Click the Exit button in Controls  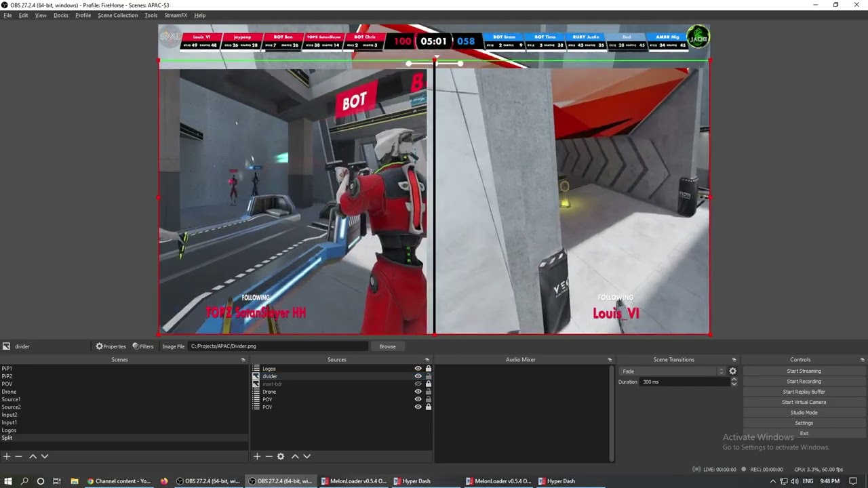[x=804, y=434]
